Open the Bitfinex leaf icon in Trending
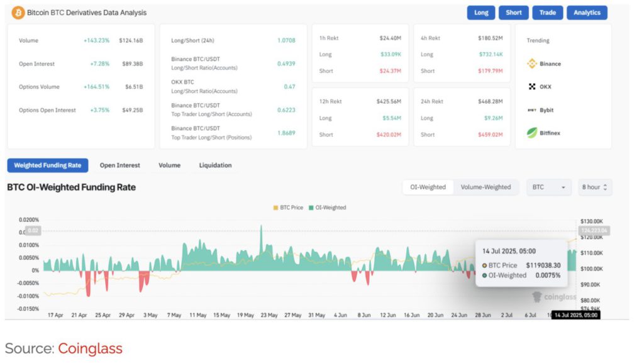The image size is (644, 363). click(x=532, y=133)
